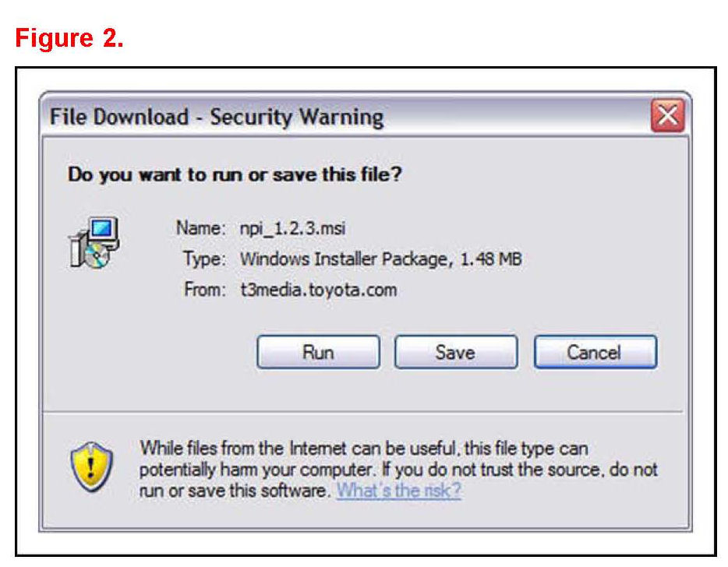Image resolution: width=728 pixels, height=567 pixels.
Task: Click the yellow shield warning icon
Action: tap(92, 466)
